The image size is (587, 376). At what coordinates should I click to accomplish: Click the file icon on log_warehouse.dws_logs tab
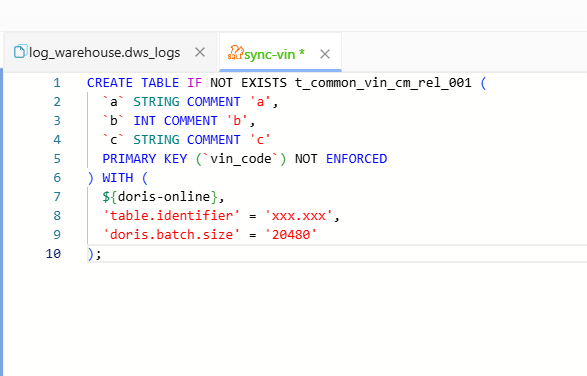click(20, 52)
